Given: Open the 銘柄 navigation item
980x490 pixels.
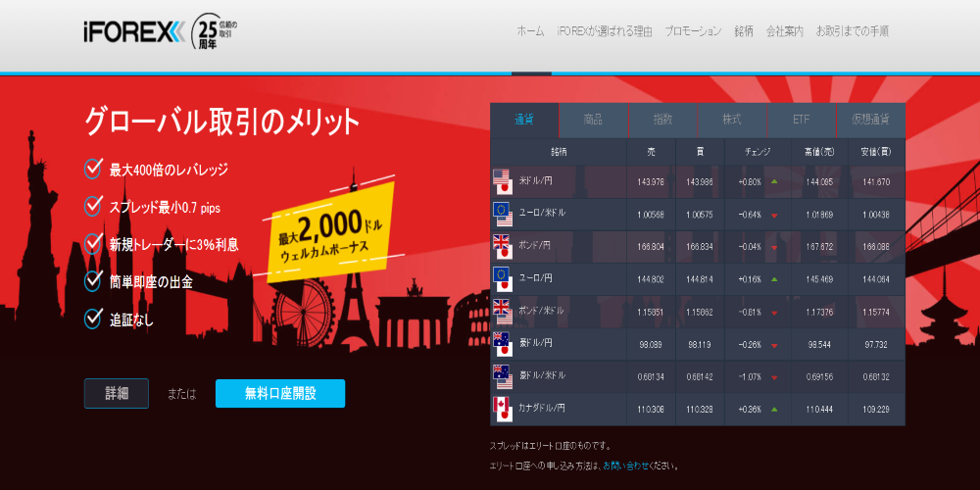Looking at the screenshot, I should pos(744,31).
